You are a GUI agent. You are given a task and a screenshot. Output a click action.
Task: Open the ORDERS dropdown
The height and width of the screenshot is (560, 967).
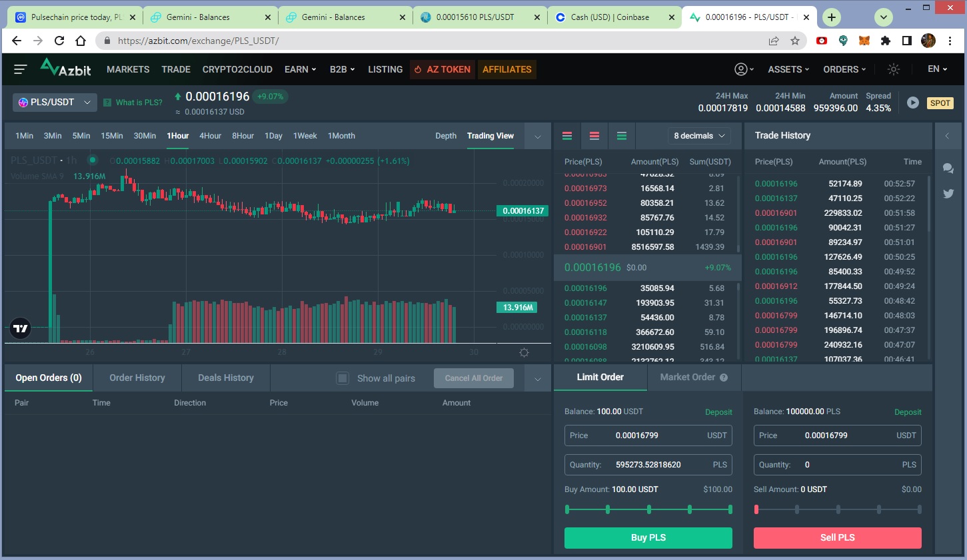pyautogui.click(x=844, y=69)
